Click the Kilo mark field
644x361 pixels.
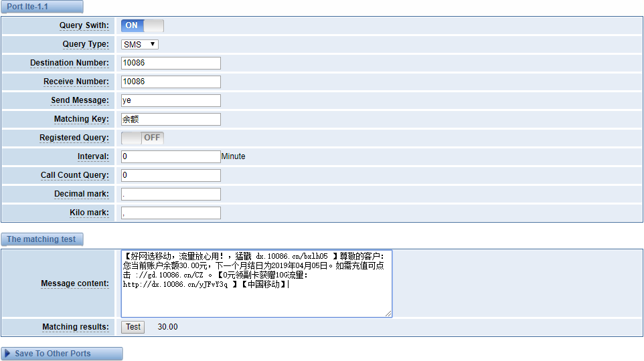[x=171, y=213]
